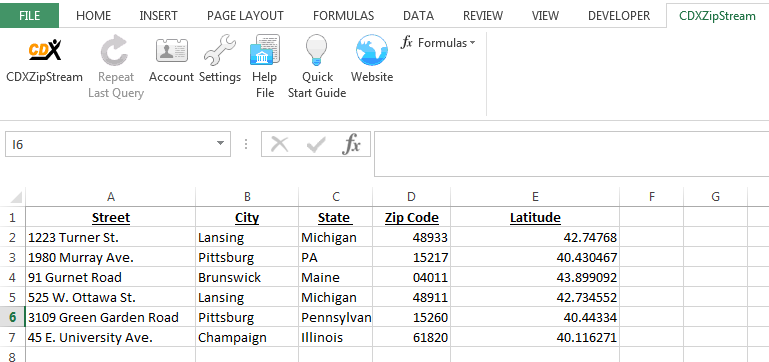Screen dimensions: 769x362
Task: Select row 7 header
Action: (x=13, y=337)
